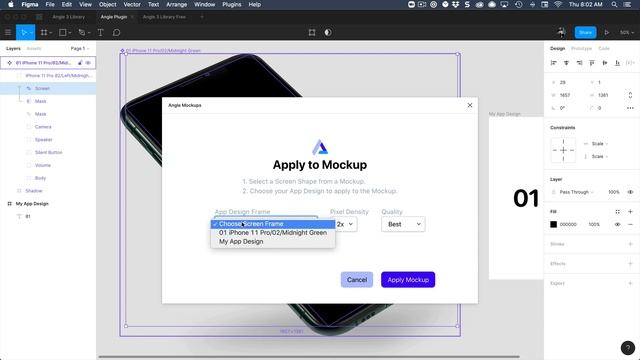The width and height of the screenshot is (640, 360).
Task: Click the Apply Mockup button
Action: point(408,280)
